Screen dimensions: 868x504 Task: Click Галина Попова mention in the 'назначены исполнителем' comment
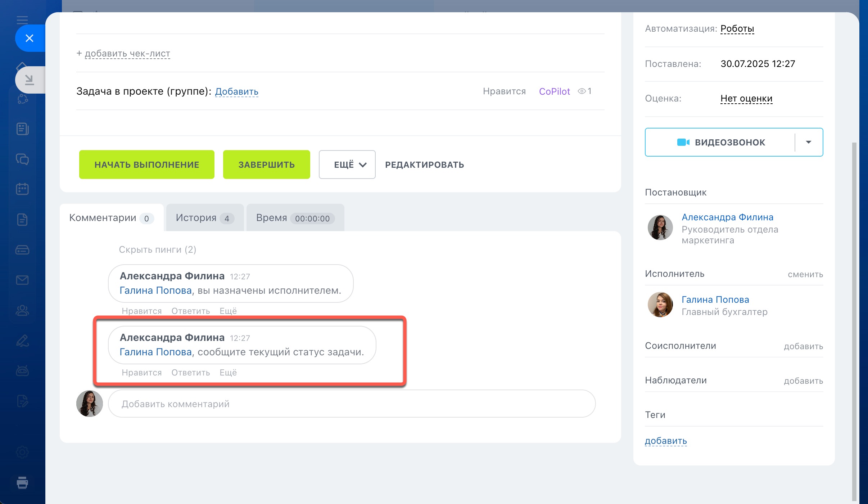(x=155, y=290)
